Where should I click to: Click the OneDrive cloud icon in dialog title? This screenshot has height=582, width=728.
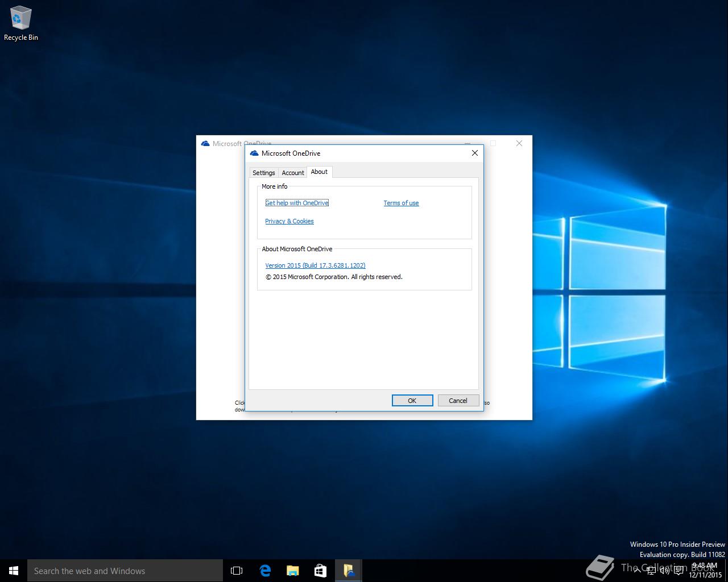point(254,153)
